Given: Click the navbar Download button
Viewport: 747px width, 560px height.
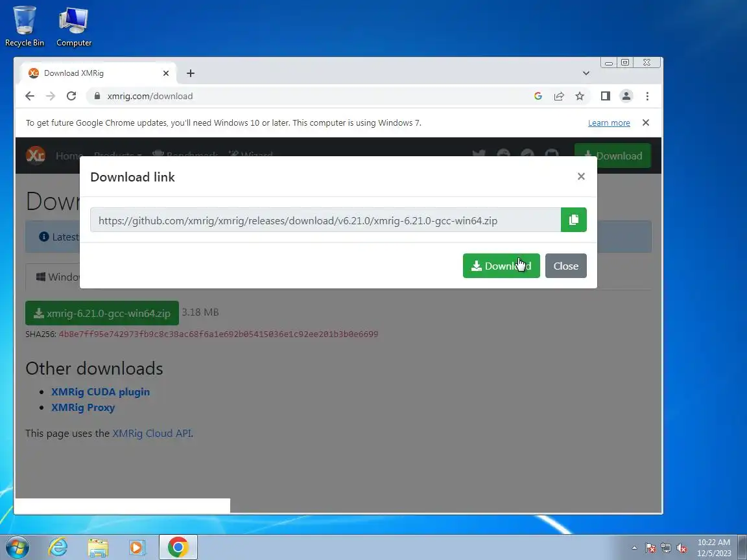Looking at the screenshot, I should 613,156.
